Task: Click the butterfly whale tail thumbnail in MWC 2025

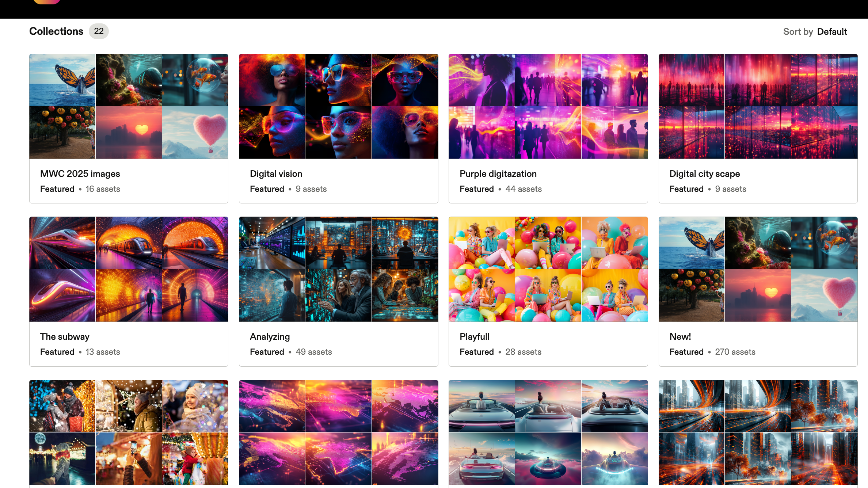Action: [x=62, y=80]
